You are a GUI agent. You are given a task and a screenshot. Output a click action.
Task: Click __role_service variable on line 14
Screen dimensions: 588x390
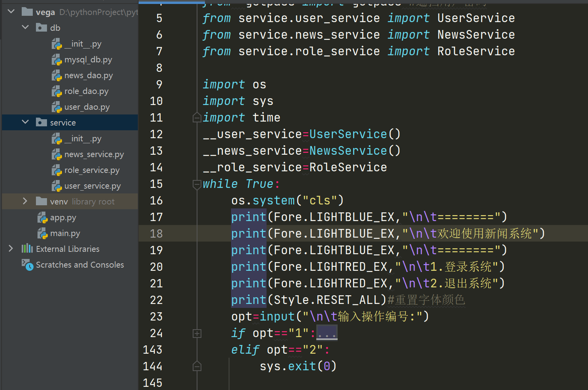point(253,167)
